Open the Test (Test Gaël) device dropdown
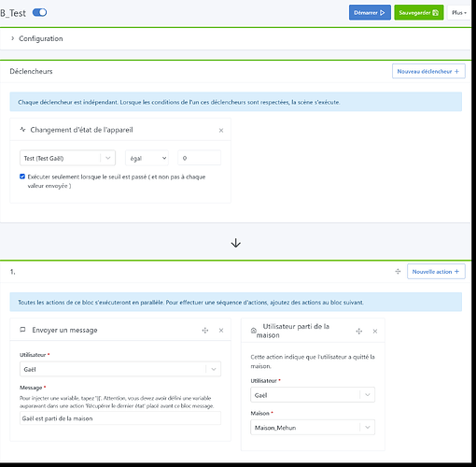The height and width of the screenshot is (467, 476). click(x=67, y=158)
